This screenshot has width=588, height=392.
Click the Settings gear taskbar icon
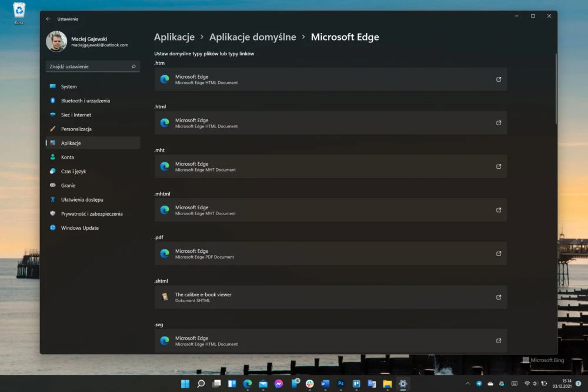[x=403, y=384]
